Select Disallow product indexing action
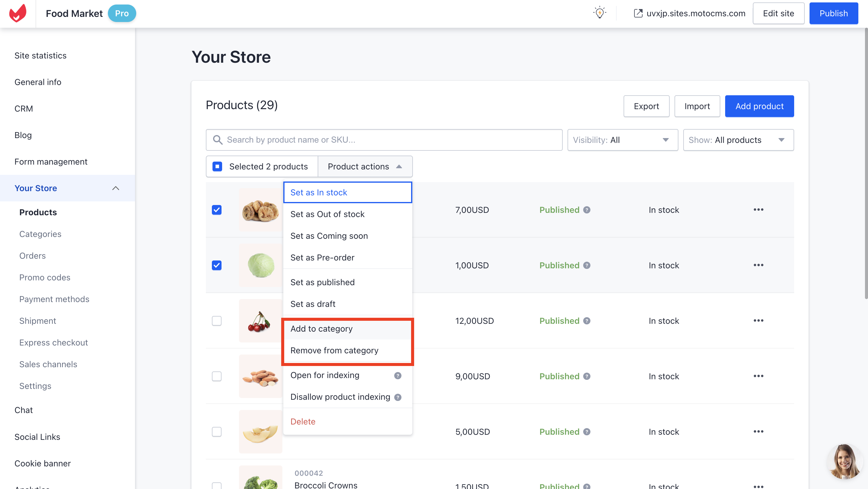Viewport: 868px width, 489px height. [x=348, y=397]
